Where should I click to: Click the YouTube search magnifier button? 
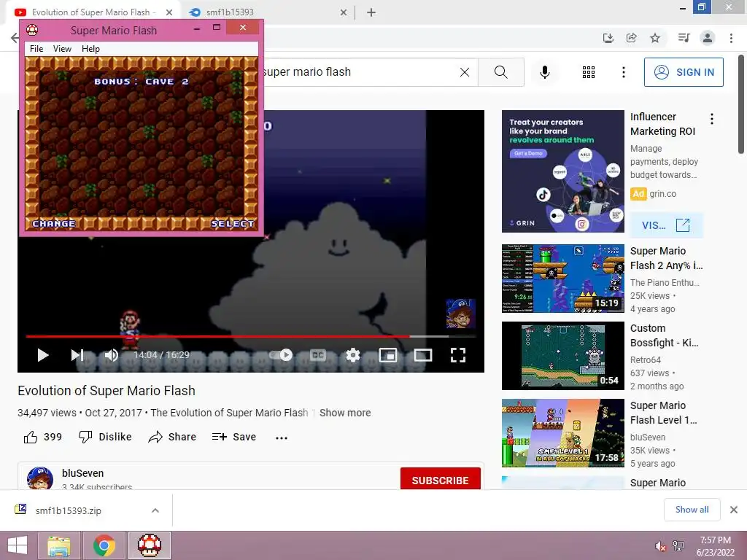pyautogui.click(x=500, y=72)
